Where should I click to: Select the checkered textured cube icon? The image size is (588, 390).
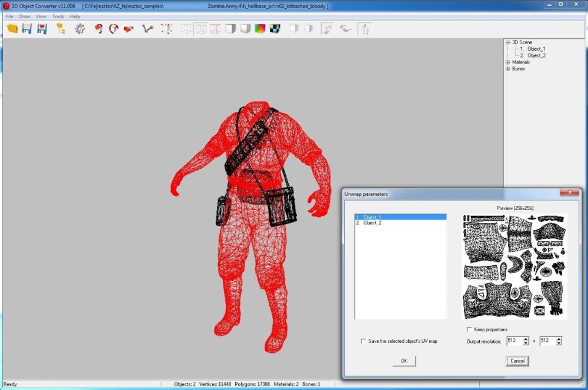(x=274, y=28)
